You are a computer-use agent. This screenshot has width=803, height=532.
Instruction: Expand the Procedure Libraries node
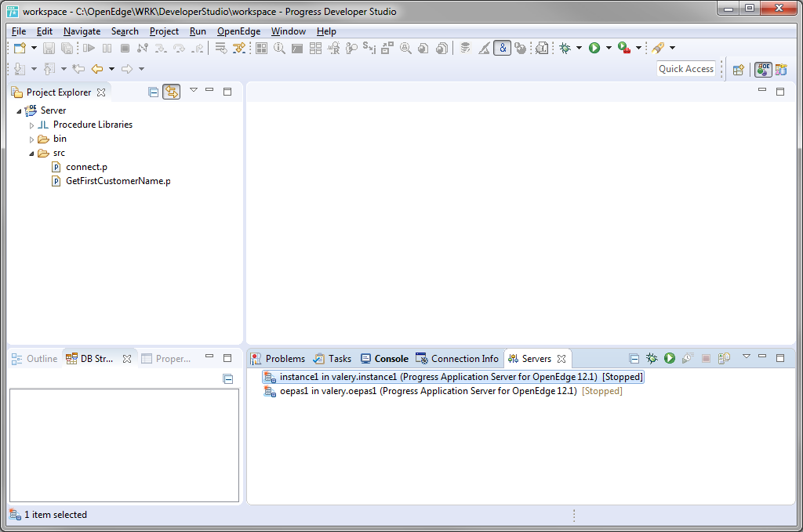coord(31,125)
